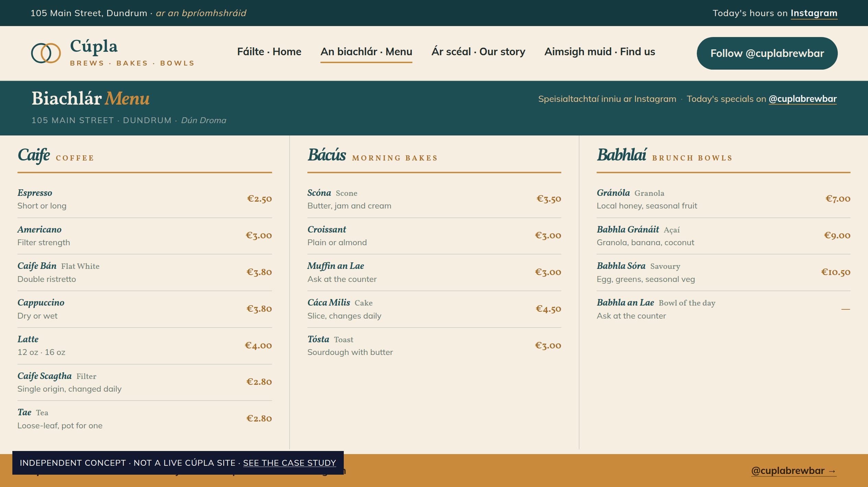Click the Babhla Gránáit Açaí item
The image size is (868, 487).
(x=638, y=229)
